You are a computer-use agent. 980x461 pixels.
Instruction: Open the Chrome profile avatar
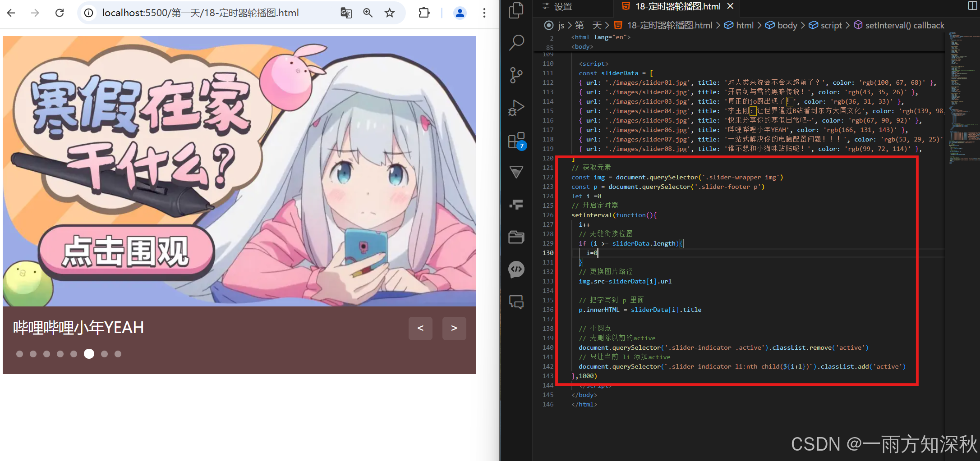460,13
